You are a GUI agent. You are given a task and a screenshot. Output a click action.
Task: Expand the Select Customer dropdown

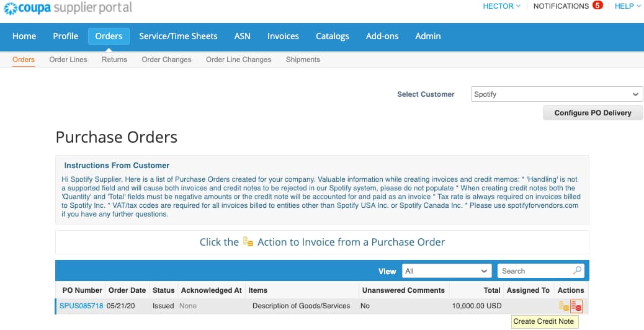click(x=557, y=94)
